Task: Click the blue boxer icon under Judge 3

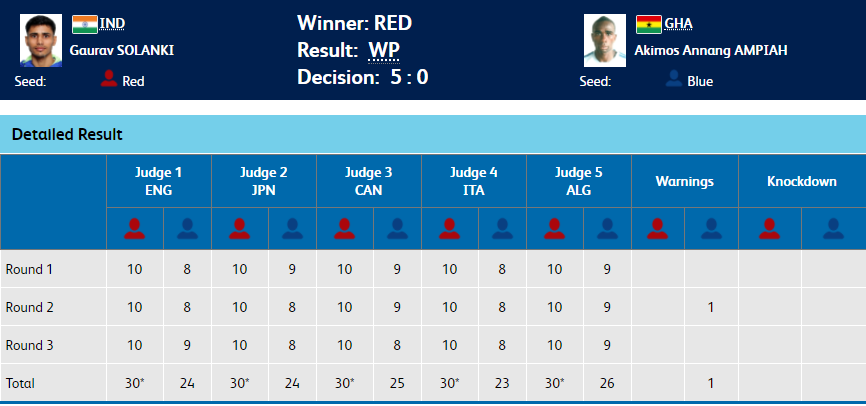Action: point(396,228)
